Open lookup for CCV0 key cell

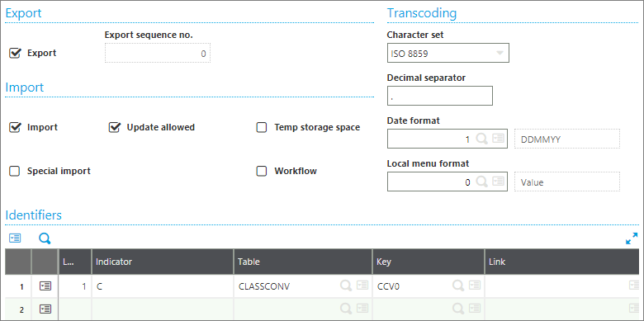458,286
